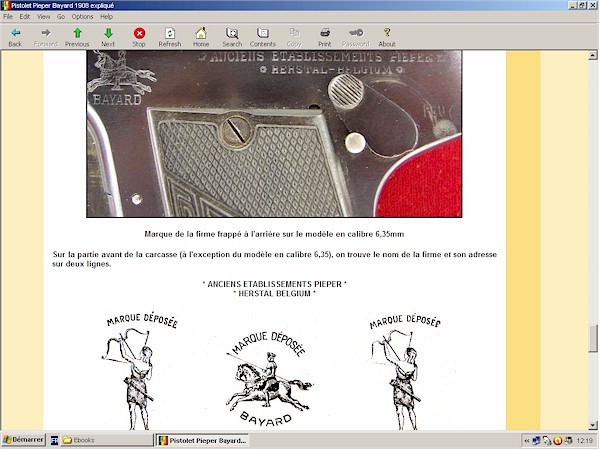Screen dimensions: 600x450
Task: Click the greyed Password key button
Action: [x=356, y=37]
